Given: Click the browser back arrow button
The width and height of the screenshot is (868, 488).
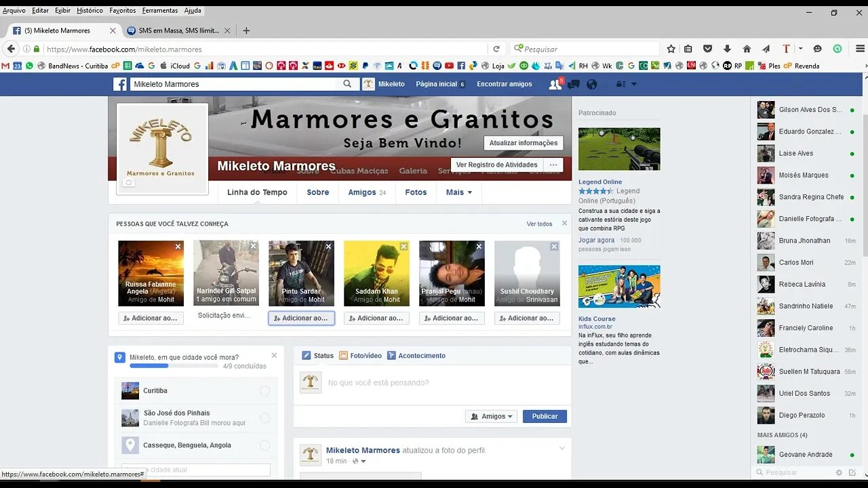Looking at the screenshot, I should [x=11, y=49].
